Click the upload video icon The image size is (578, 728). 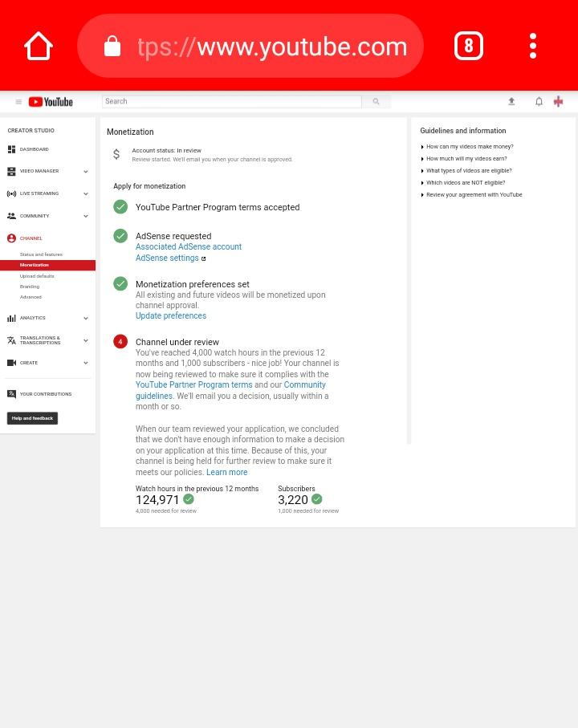(511, 101)
